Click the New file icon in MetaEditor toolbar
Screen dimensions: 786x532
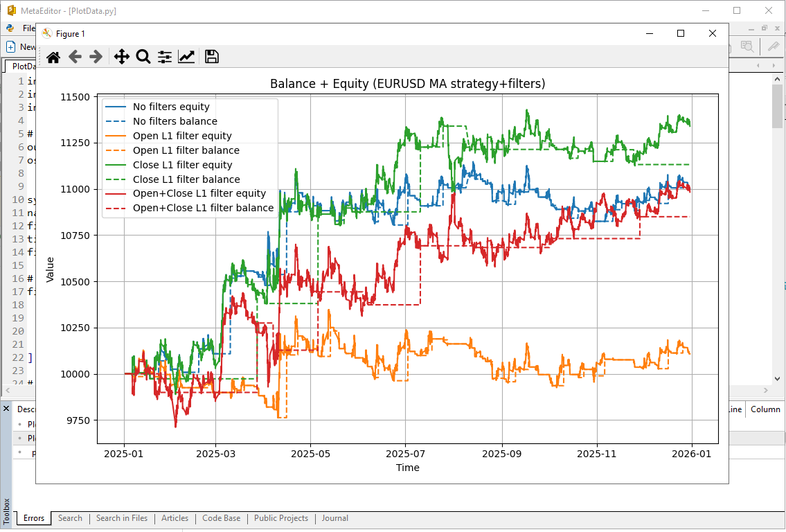(10, 46)
